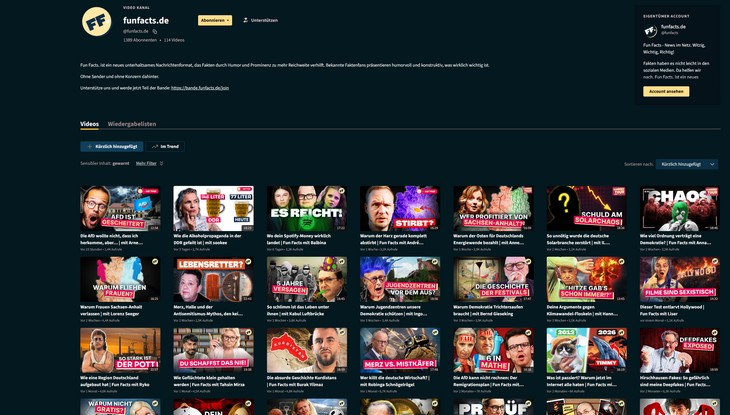Click the plus icon on Kürzlich hinzugefügt
The width and height of the screenshot is (730, 415).
pos(89,147)
